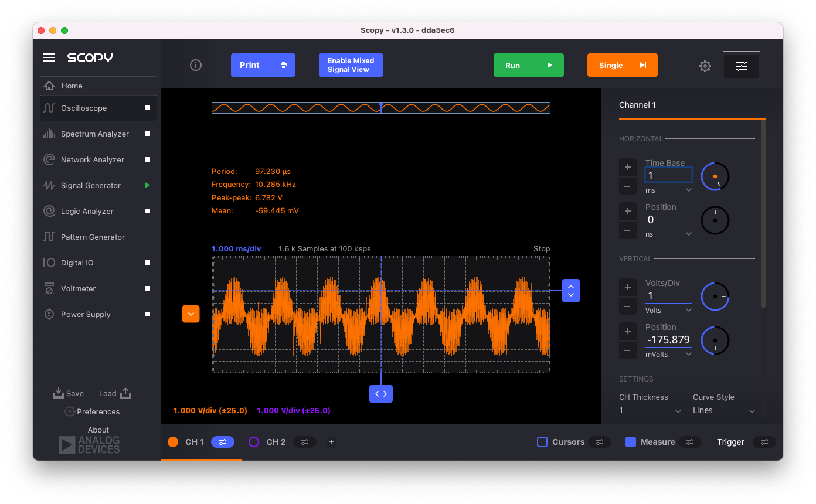816x504 pixels.
Task: Adjust the Time Base knob
Action: [x=715, y=176]
